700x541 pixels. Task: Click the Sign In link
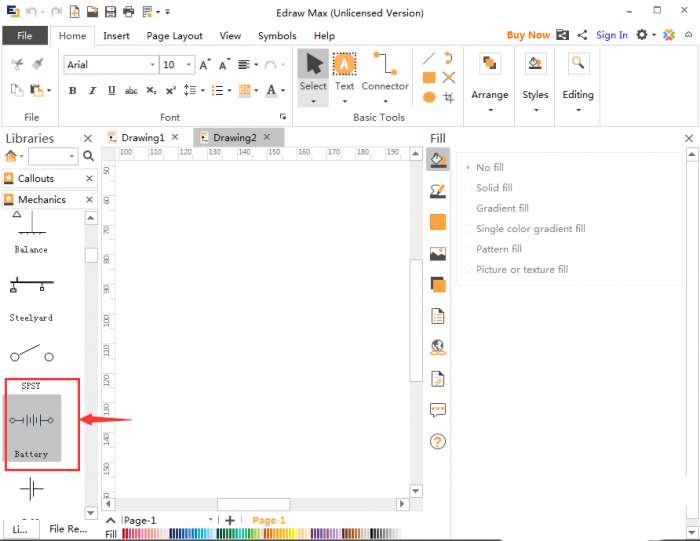(611, 35)
